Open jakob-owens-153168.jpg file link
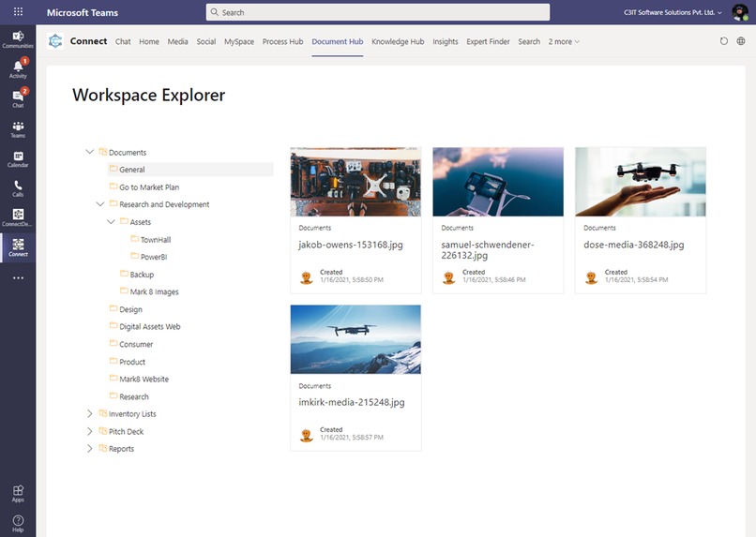Viewport: 756px width, 537px height. pyautogui.click(x=351, y=245)
